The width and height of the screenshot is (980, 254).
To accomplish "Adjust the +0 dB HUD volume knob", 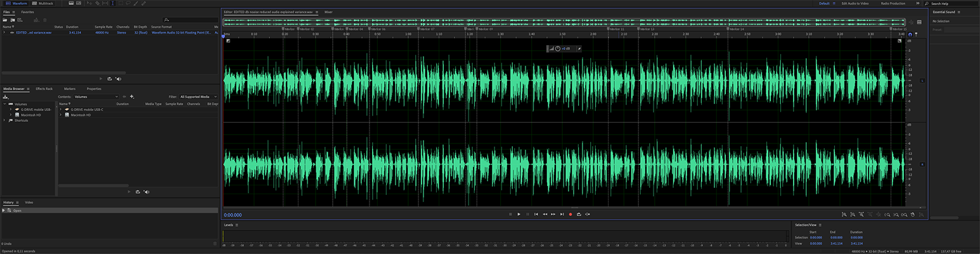I will 557,49.
